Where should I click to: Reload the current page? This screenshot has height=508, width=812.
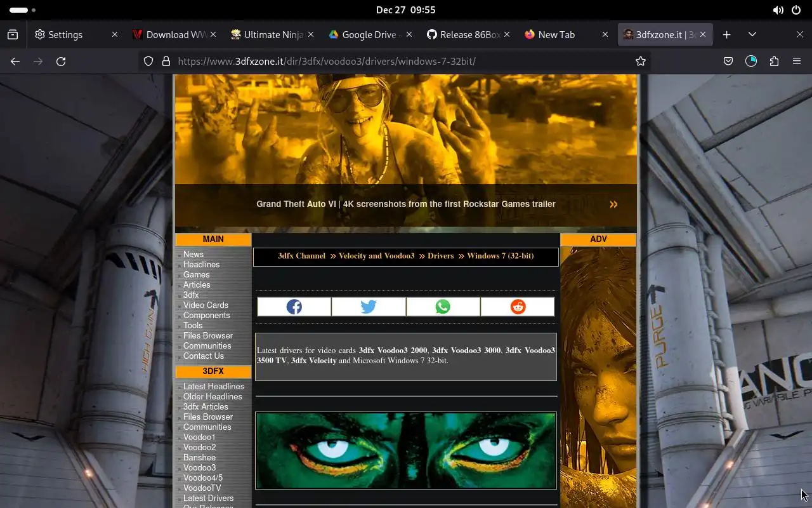point(61,61)
